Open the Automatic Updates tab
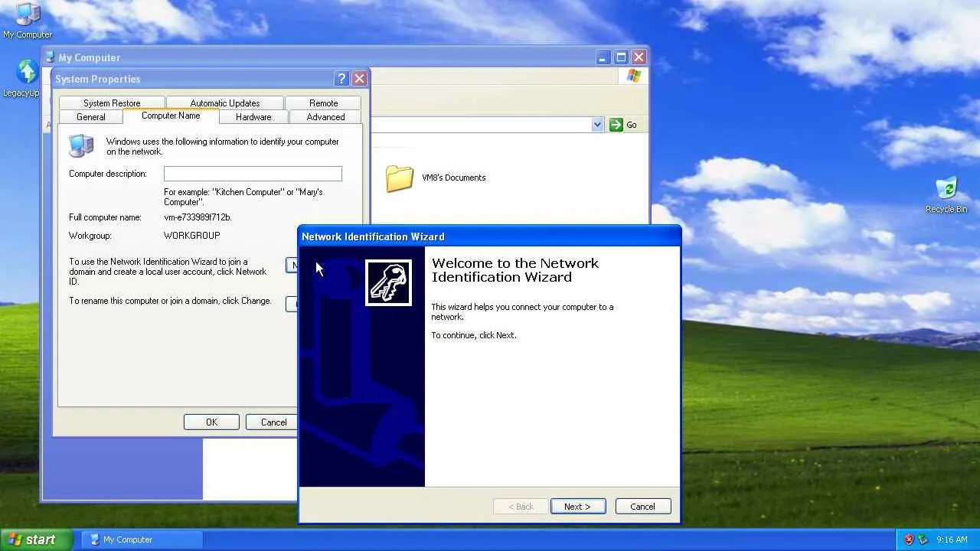 pos(225,103)
